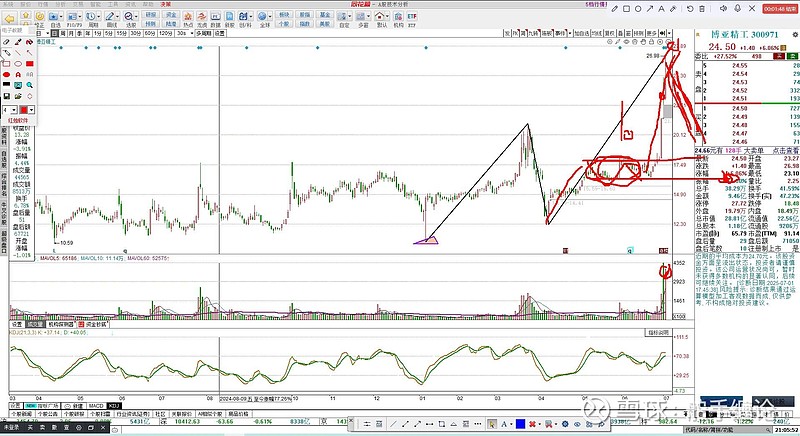The width and height of the screenshot is (800, 436).
Task: Select the 画线 drawing pencil icon
Action: click(109, 16)
